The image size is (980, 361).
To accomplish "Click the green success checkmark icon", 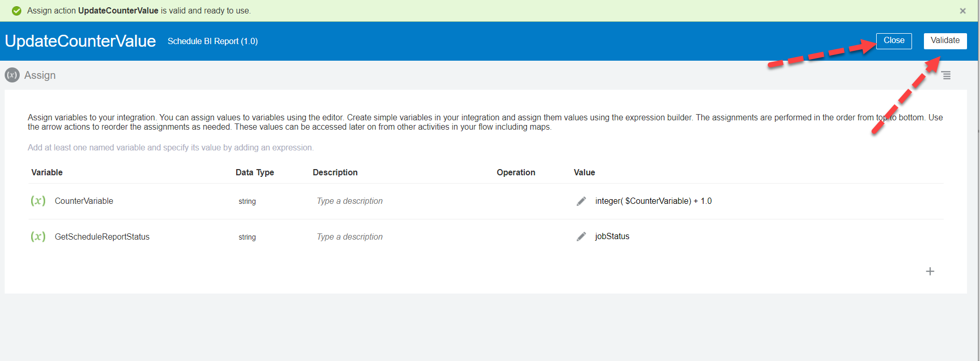I will coord(17,11).
